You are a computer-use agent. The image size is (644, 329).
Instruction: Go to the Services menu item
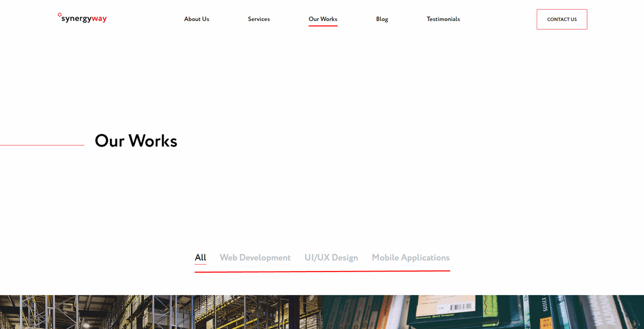pos(259,19)
